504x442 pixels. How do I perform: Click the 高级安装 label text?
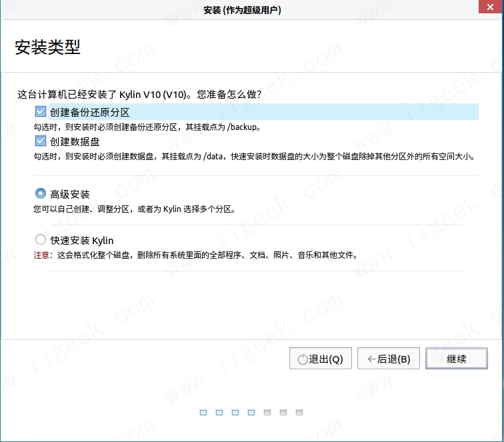click(x=70, y=194)
